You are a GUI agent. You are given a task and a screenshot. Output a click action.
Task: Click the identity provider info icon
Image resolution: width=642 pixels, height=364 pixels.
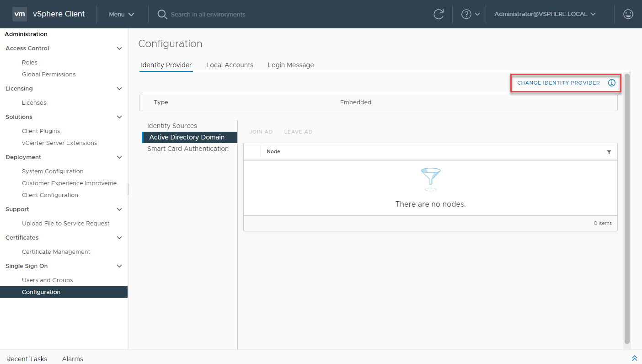pyautogui.click(x=612, y=83)
